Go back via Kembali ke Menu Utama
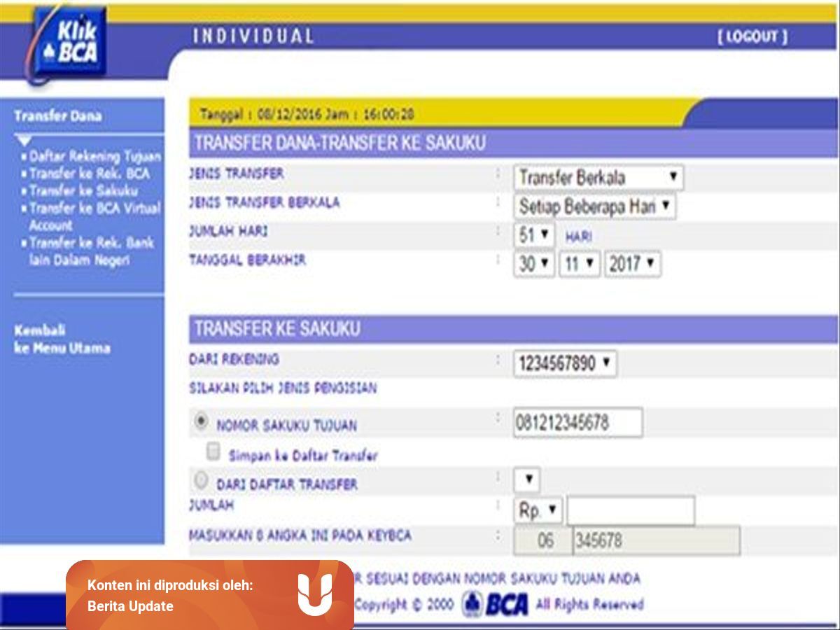The image size is (840, 630). (62, 339)
